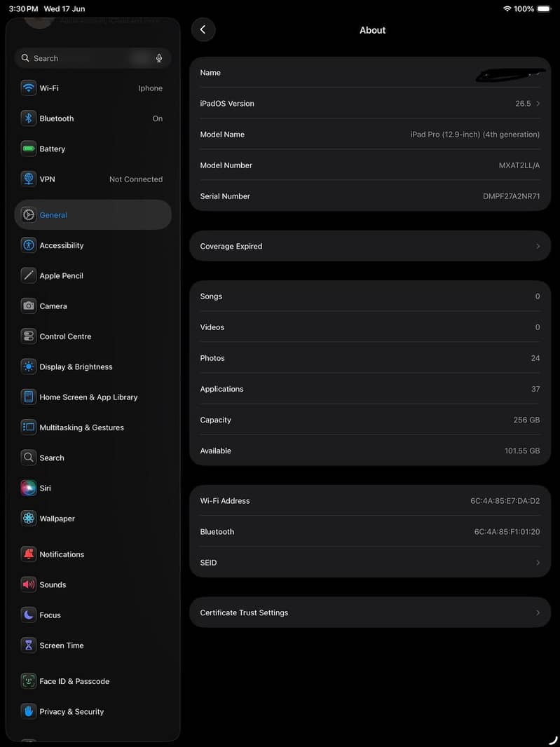This screenshot has height=747, width=560.
Task: Tap the Wallpaper flower icon
Action: point(29,519)
